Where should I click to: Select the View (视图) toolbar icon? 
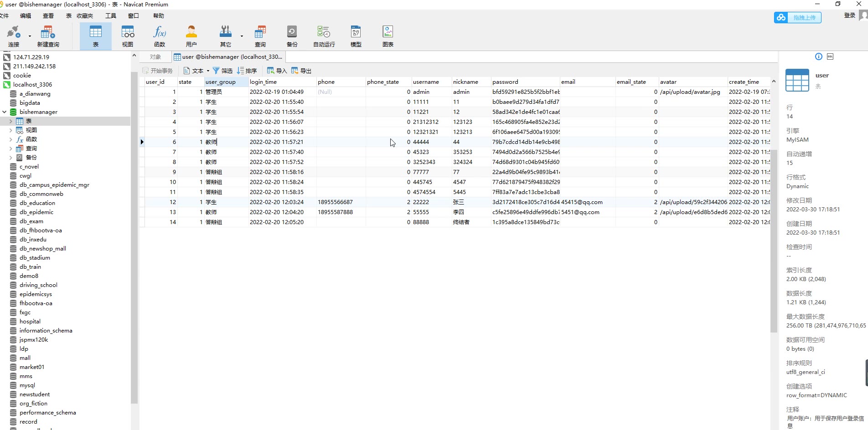tap(128, 36)
